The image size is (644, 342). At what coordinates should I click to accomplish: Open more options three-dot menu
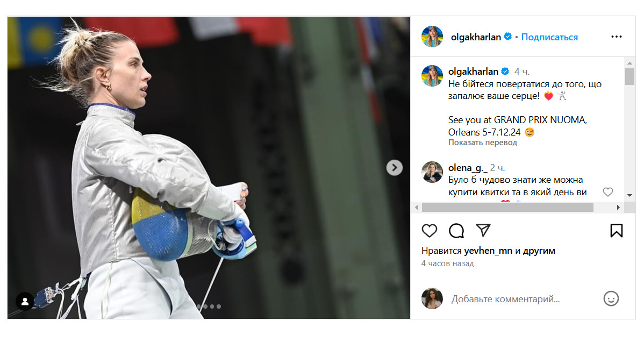(616, 37)
